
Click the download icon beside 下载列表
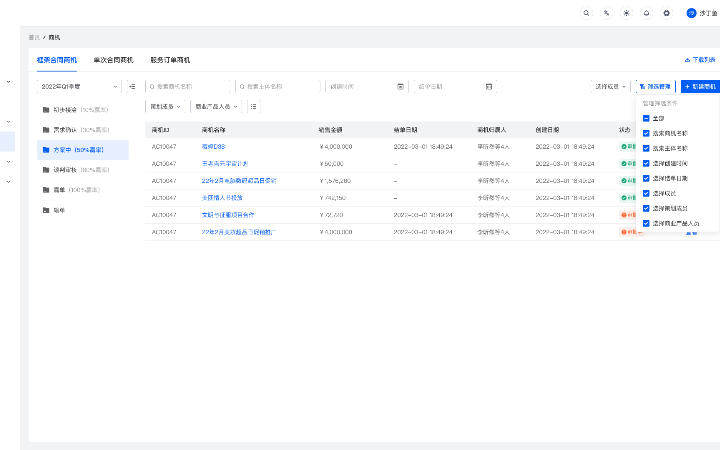(x=687, y=60)
